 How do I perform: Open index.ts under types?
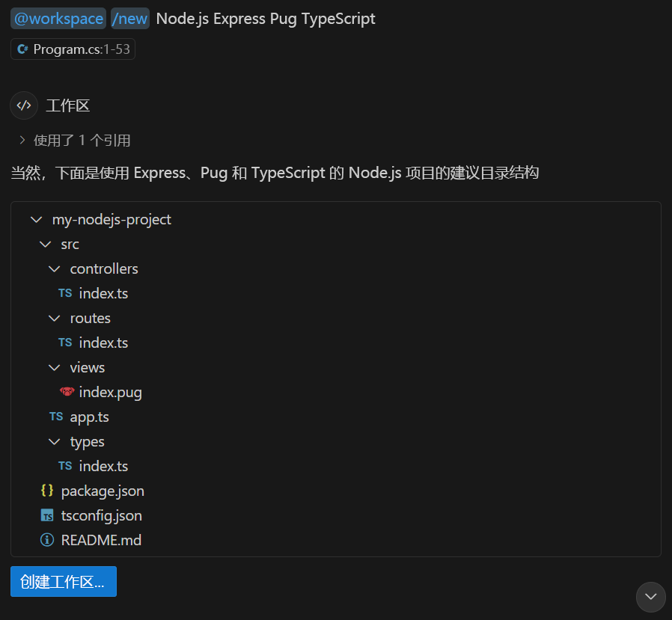coord(103,466)
